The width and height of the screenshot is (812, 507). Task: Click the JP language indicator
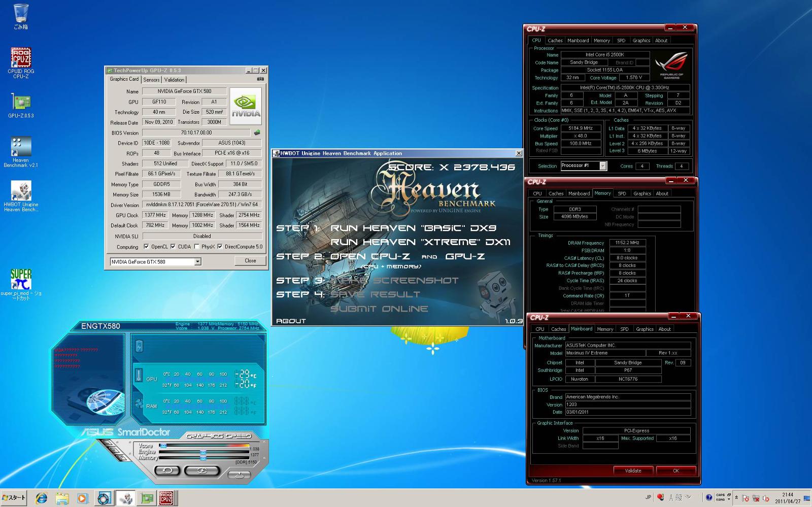tap(648, 497)
